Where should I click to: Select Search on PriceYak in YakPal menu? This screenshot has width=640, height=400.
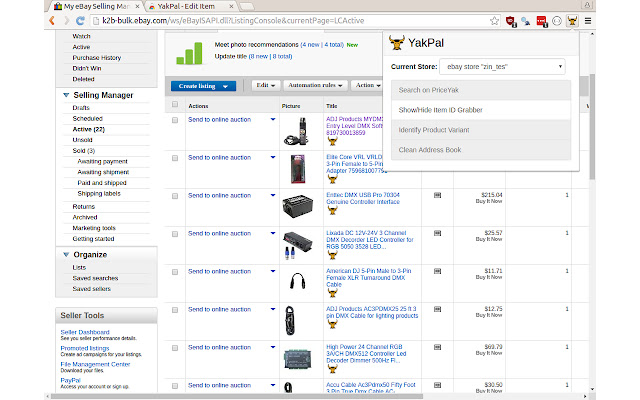point(481,90)
